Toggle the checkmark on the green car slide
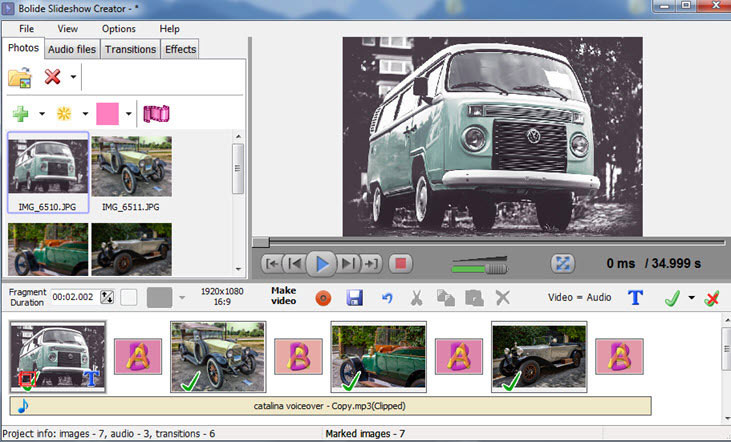 point(350,379)
